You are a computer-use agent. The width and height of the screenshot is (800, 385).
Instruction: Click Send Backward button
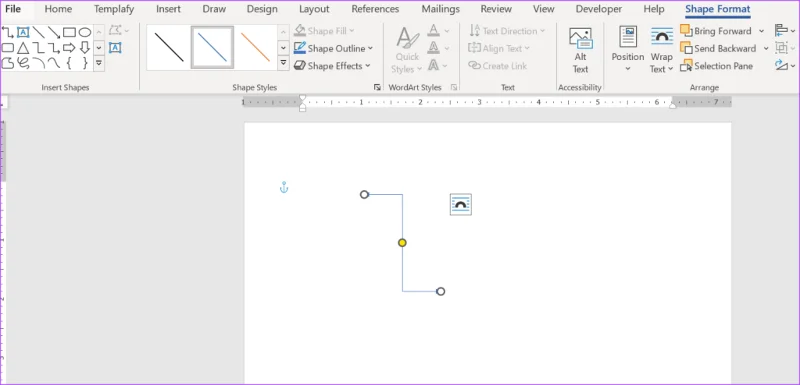[x=718, y=48]
